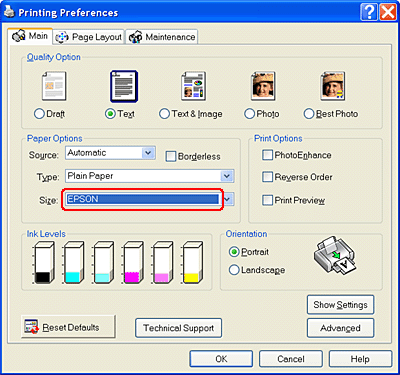The image size is (400, 375).
Task: Choose Portrait orientation
Action: pos(234,252)
